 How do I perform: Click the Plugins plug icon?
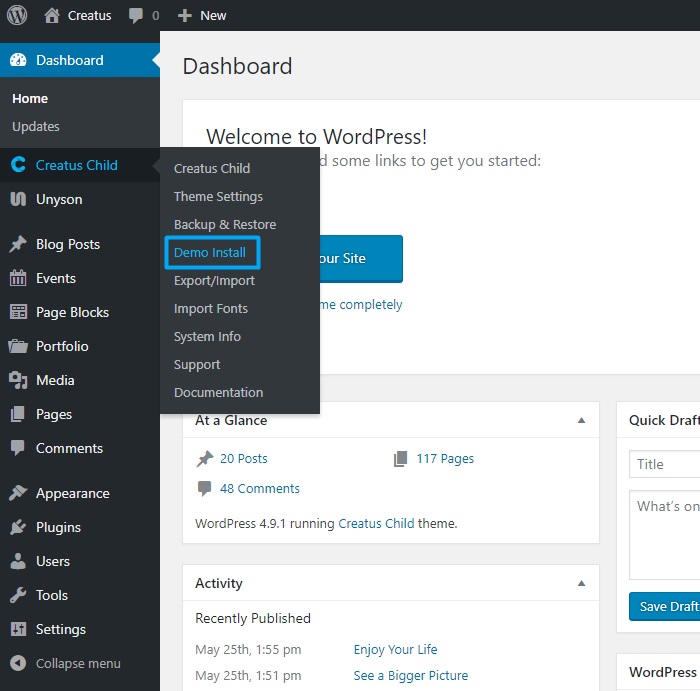pyautogui.click(x=18, y=527)
